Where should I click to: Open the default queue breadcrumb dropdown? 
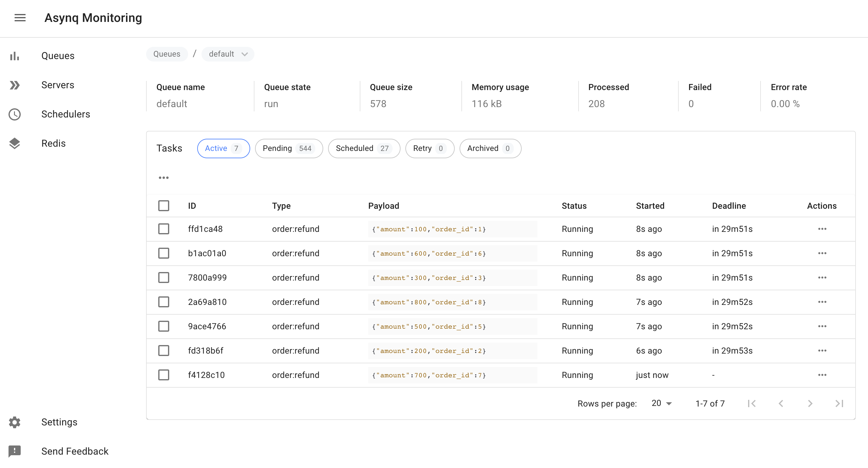(x=228, y=54)
